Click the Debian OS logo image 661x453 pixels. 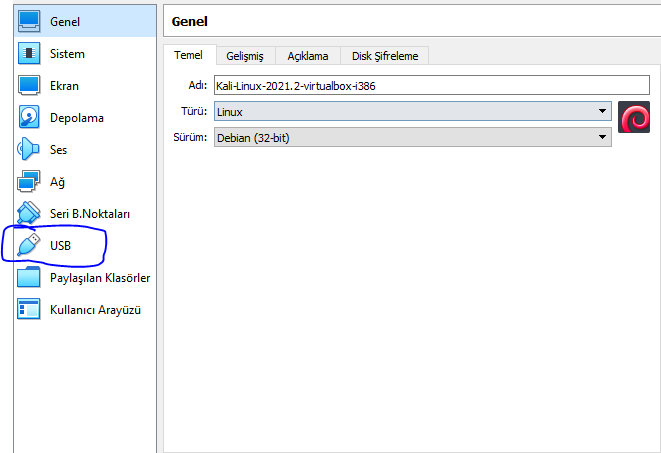pyautogui.click(x=634, y=118)
